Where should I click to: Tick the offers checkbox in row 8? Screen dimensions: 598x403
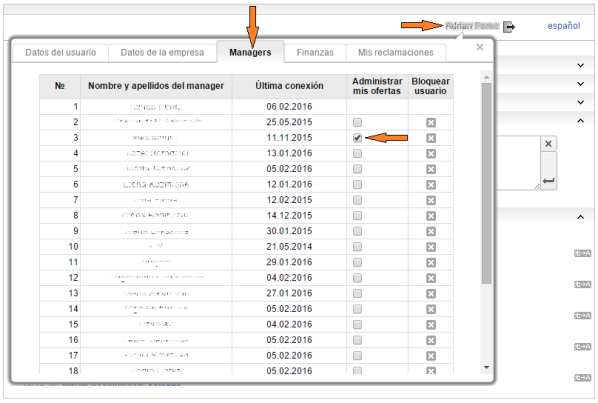coord(357,216)
